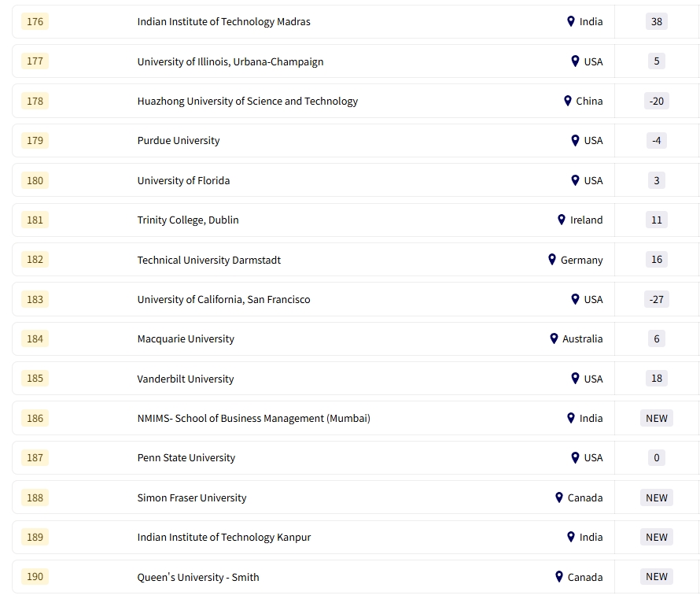The width and height of the screenshot is (700, 599).
Task: Click the location pin icon beside Ireland
Action: (x=562, y=220)
